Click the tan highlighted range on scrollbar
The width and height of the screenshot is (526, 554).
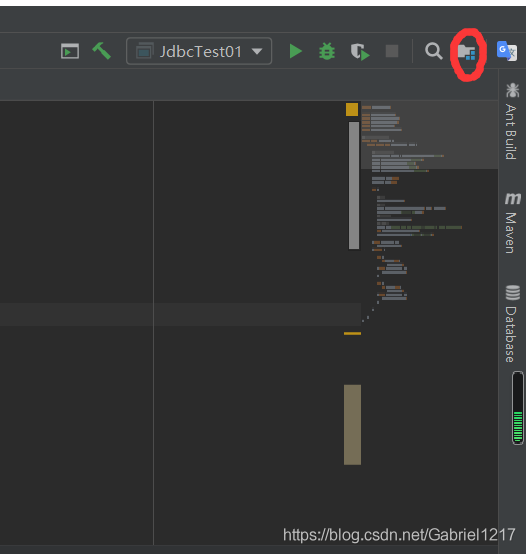(x=352, y=425)
